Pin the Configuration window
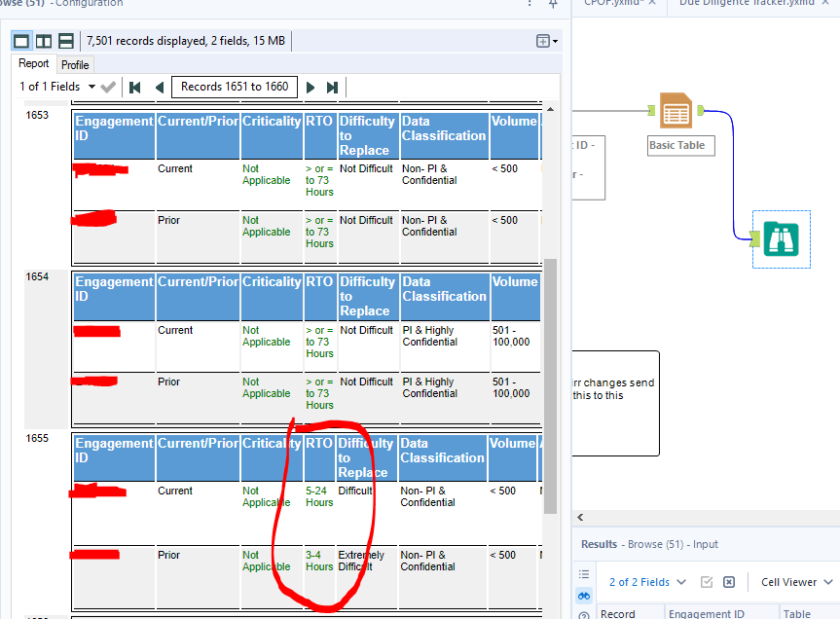 553,6
